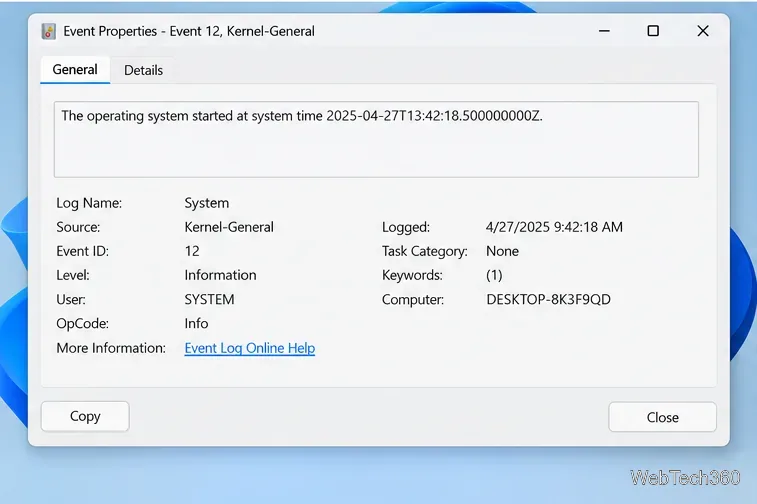Select the Task Category value 'None'
Screen dimensions: 757x504
[502, 251]
